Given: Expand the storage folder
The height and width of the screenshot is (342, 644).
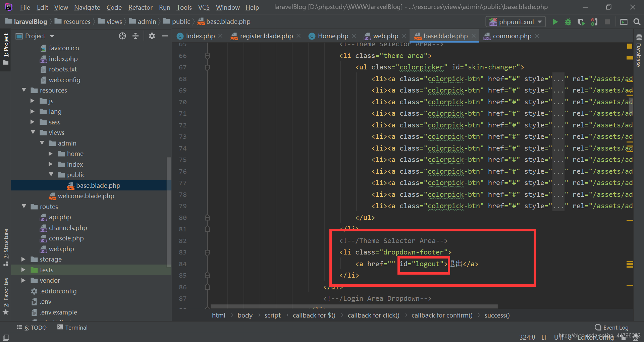Looking at the screenshot, I should coord(23,259).
